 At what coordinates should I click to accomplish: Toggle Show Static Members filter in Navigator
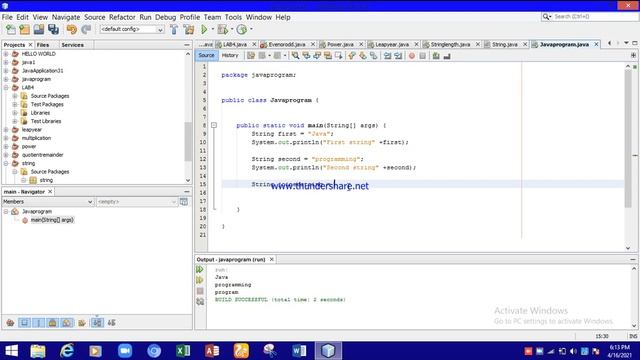click(x=38, y=323)
